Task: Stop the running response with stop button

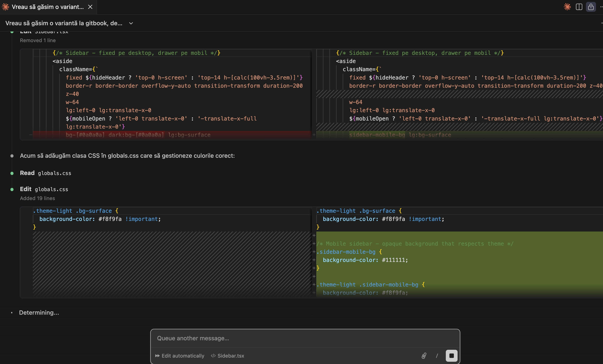Action: [x=451, y=355]
